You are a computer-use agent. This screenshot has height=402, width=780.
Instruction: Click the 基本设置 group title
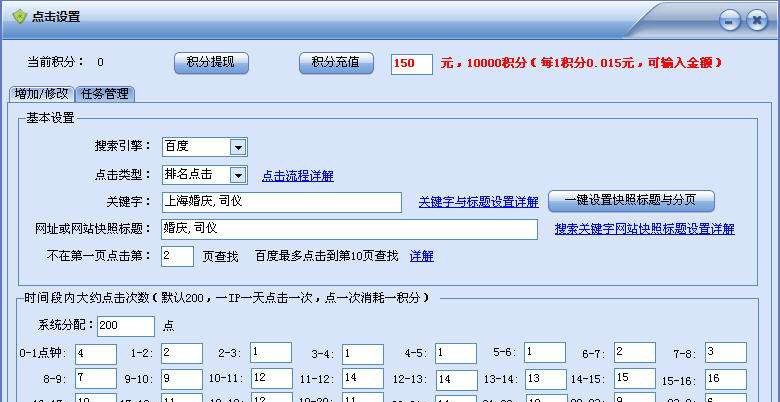coord(50,118)
